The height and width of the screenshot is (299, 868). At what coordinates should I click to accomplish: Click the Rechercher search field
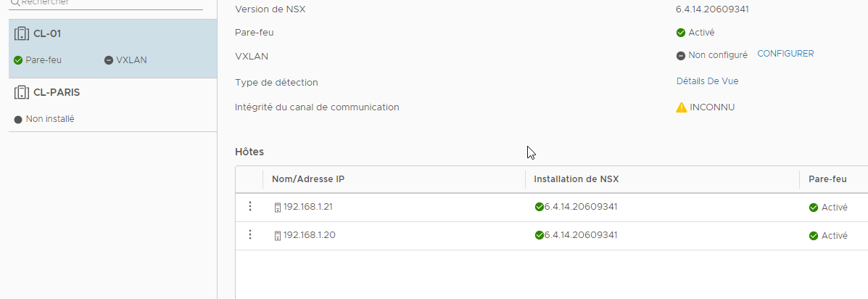coord(107,4)
